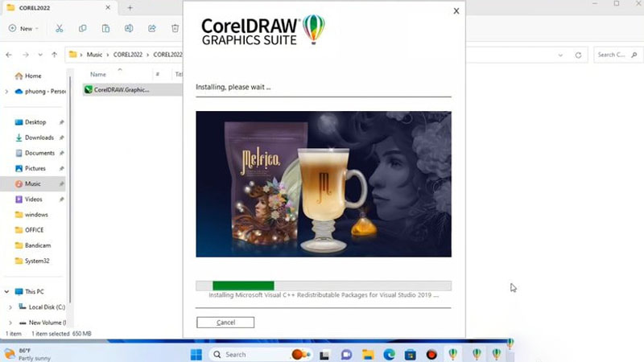Viewport: 644px width, 362px height.
Task: Open File Explorer from the taskbar
Action: click(368, 354)
